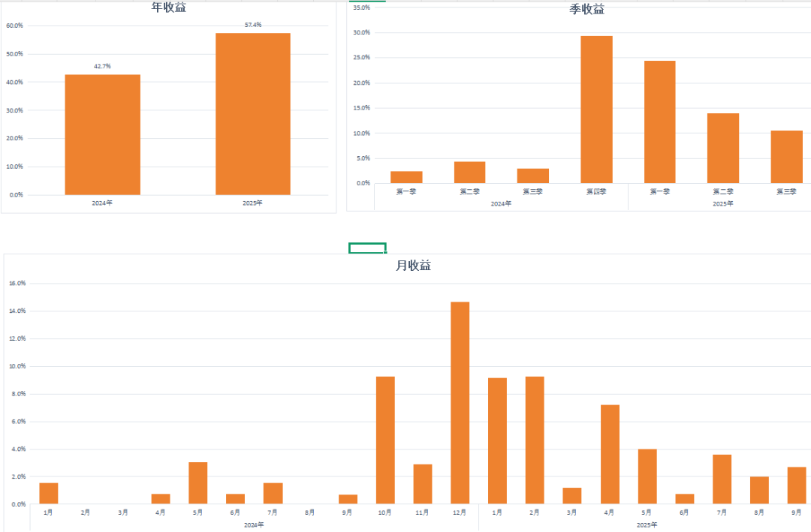Select the 60.0% axis label in 年收益 chart
The height and width of the screenshot is (532, 811).
click(x=14, y=26)
